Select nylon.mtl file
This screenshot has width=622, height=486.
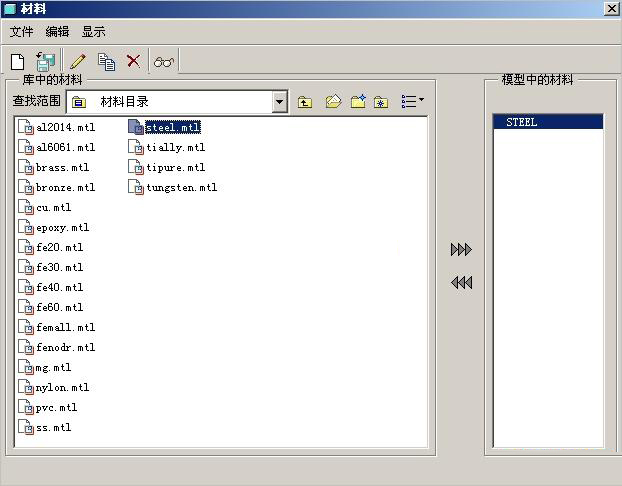point(54,387)
